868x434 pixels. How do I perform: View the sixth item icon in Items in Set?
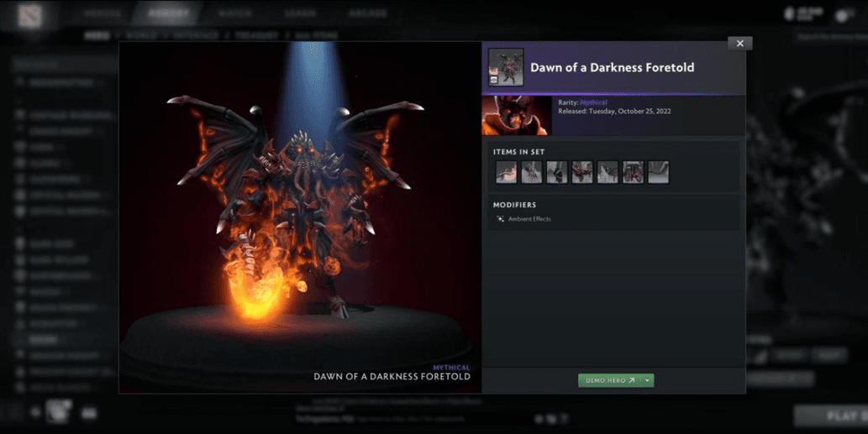click(633, 172)
